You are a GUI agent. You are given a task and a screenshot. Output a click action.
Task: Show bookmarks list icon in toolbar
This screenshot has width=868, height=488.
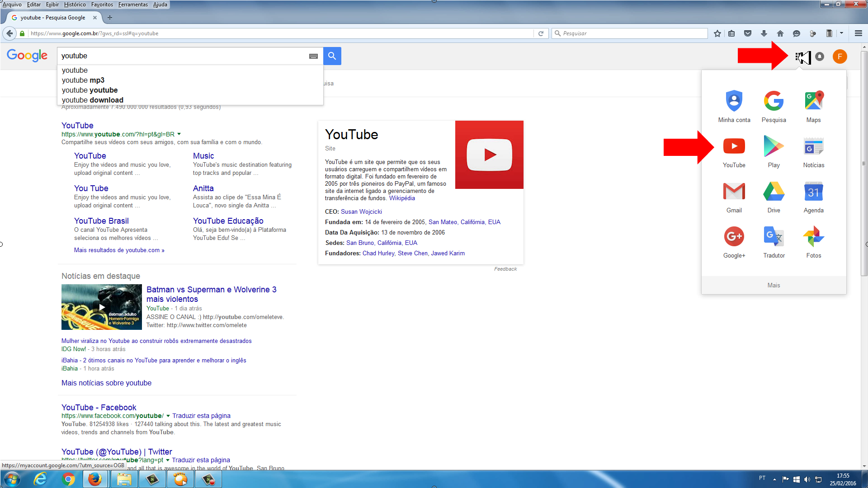731,33
